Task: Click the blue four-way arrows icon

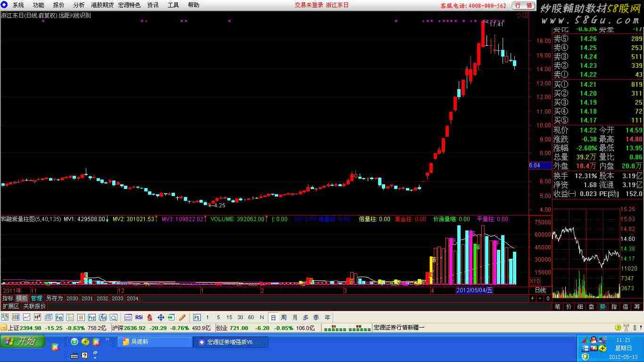Action: coord(161,317)
